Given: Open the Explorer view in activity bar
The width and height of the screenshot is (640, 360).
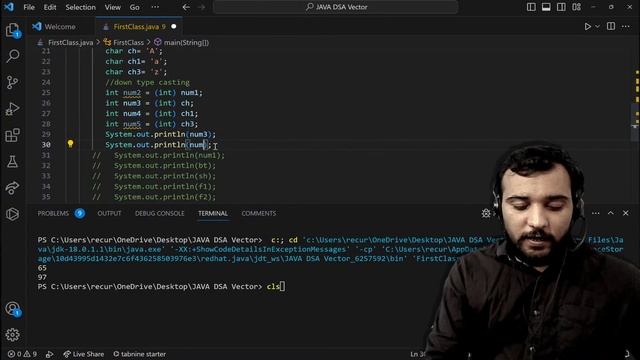Looking at the screenshot, I should 13,30.
